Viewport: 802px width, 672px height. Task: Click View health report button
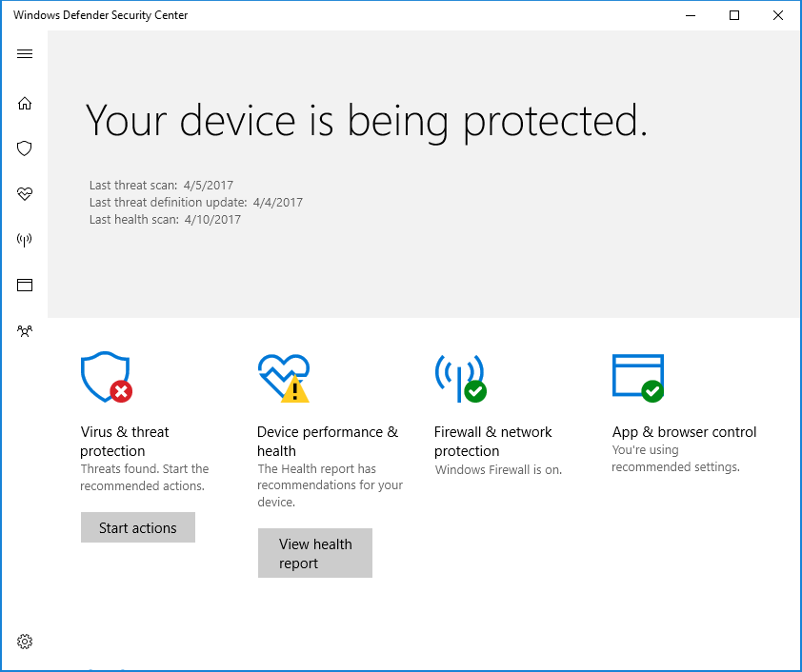pos(315,553)
